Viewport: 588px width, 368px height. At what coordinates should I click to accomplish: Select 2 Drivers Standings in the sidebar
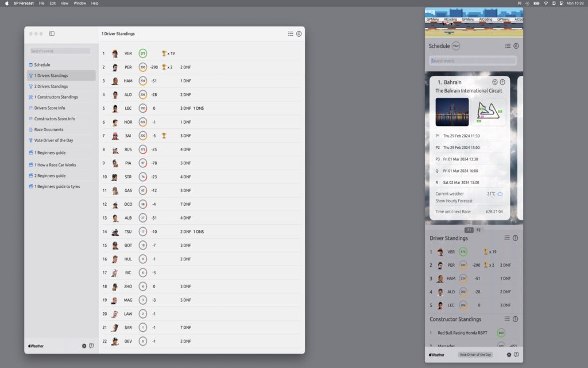pyautogui.click(x=62, y=86)
